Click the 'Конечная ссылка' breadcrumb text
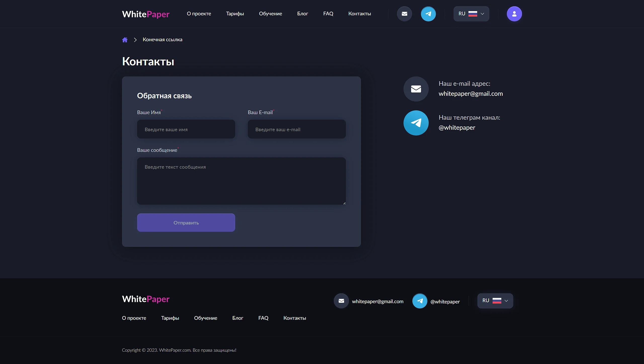Viewport: 644px width, 364px height. pyautogui.click(x=163, y=40)
